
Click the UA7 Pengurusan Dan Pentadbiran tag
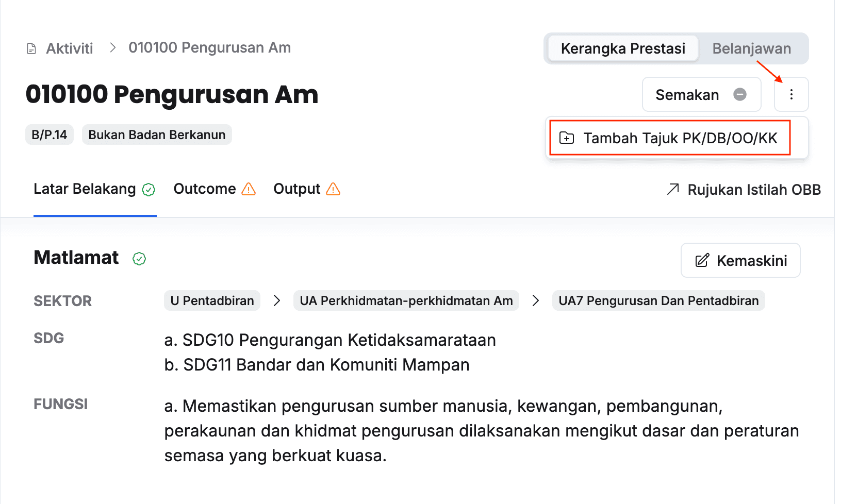click(658, 300)
